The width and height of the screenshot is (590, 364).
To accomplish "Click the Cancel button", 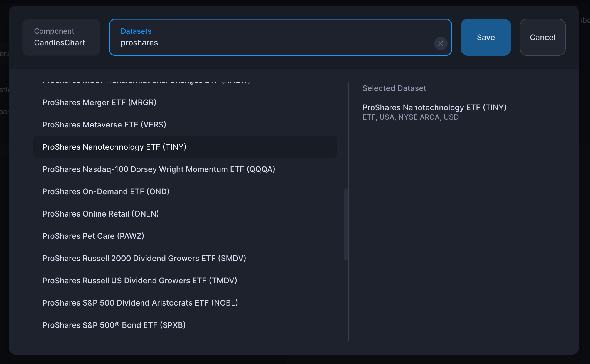I will (x=542, y=37).
